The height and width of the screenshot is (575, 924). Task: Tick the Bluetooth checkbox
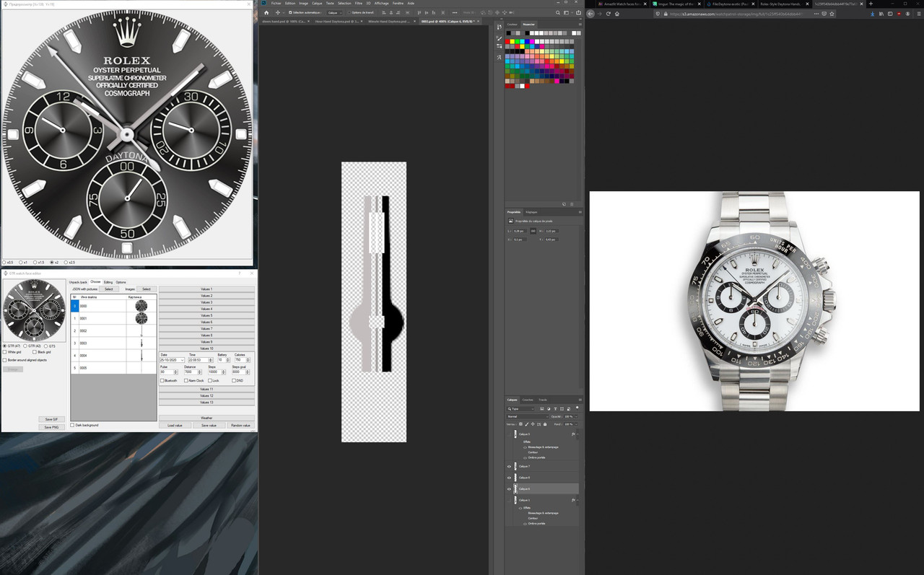pos(162,380)
